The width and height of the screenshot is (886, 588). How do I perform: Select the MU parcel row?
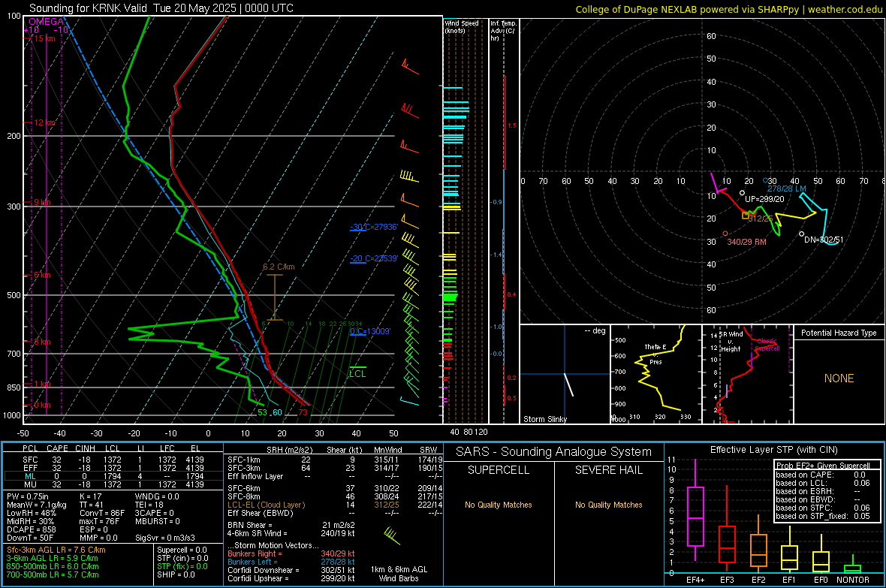coord(113,484)
